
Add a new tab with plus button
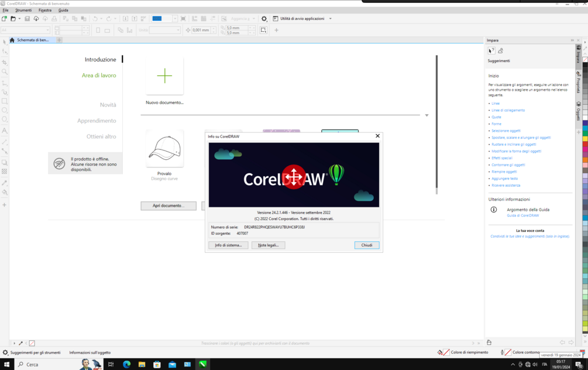(59, 40)
